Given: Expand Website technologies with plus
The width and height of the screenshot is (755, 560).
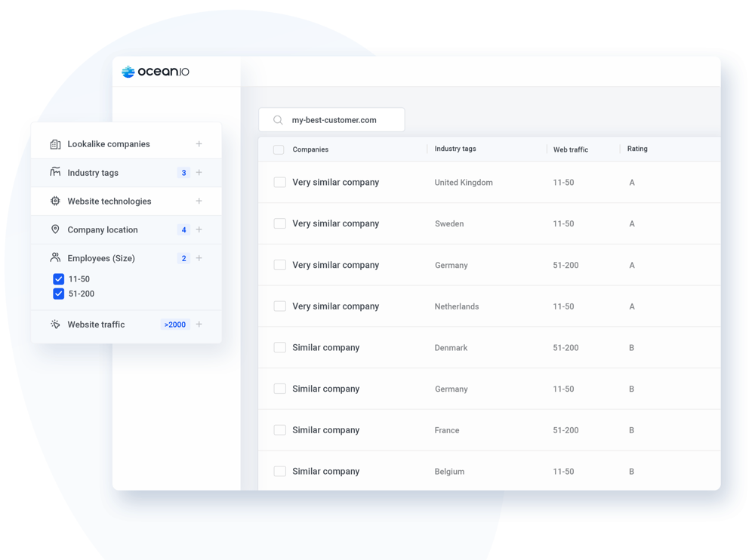Looking at the screenshot, I should pos(199,201).
